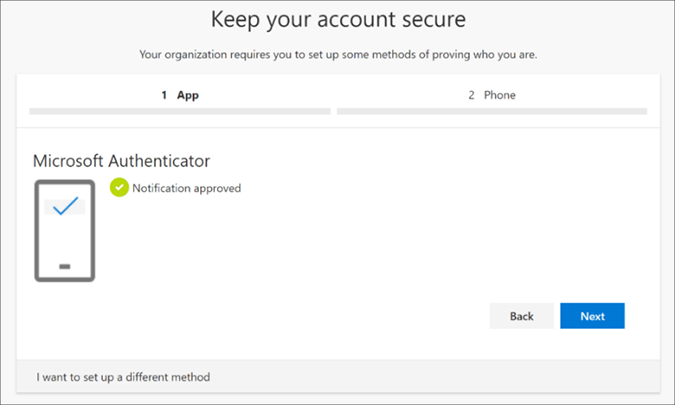Screen dimensions: 675x405
Task: Click the blue Next button
Action: pos(592,316)
